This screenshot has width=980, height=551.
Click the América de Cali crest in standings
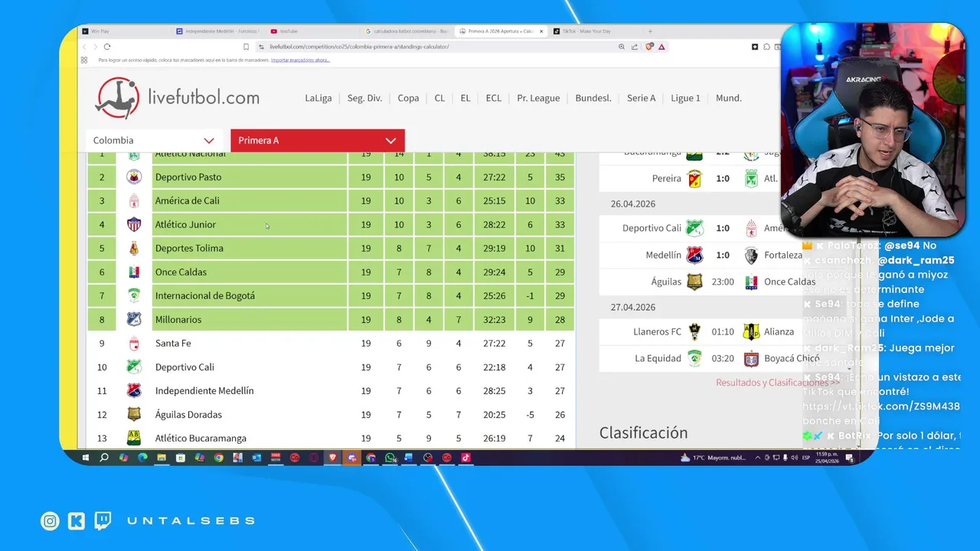coord(134,201)
